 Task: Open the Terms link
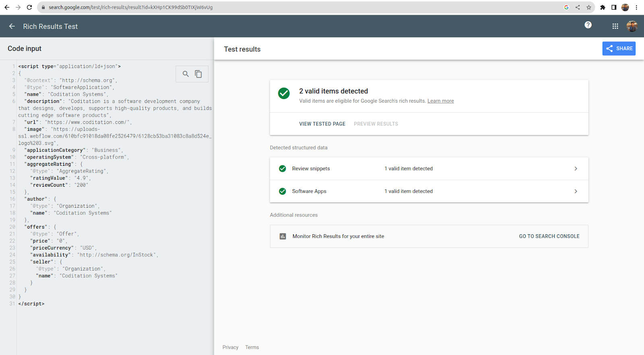(252, 347)
